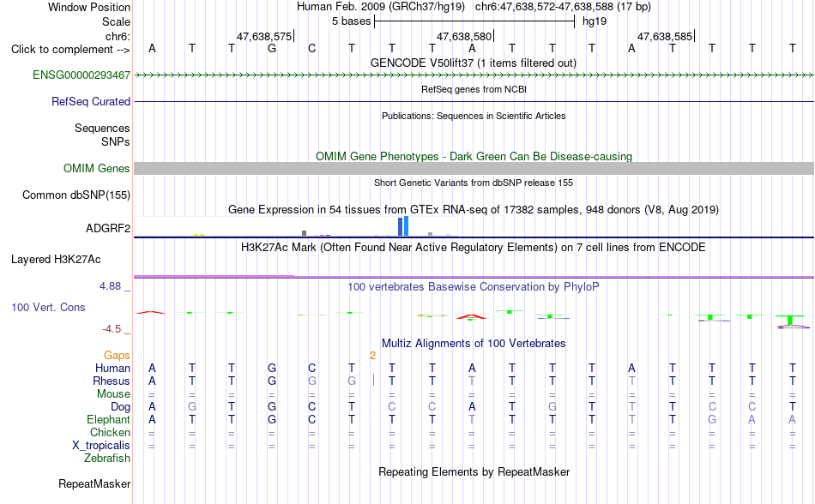Click the 4.88 PhyloP upper scale value

click(x=110, y=286)
